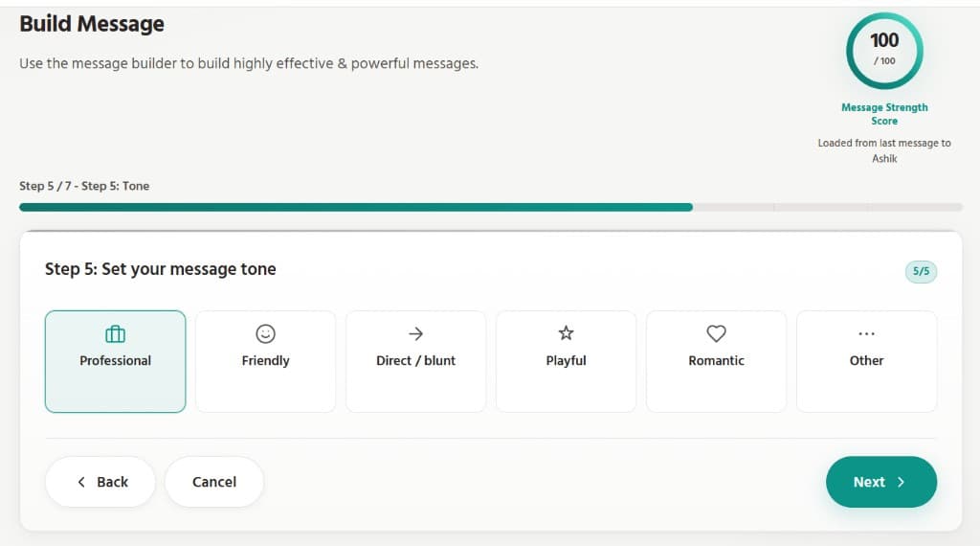Viewport: 980px width, 546px height.
Task: Click the right chevron on Next button
Action: click(901, 482)
